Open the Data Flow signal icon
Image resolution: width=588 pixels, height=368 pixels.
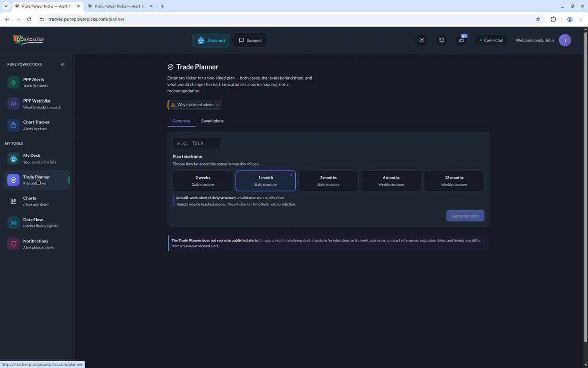(x=13, y=223)
